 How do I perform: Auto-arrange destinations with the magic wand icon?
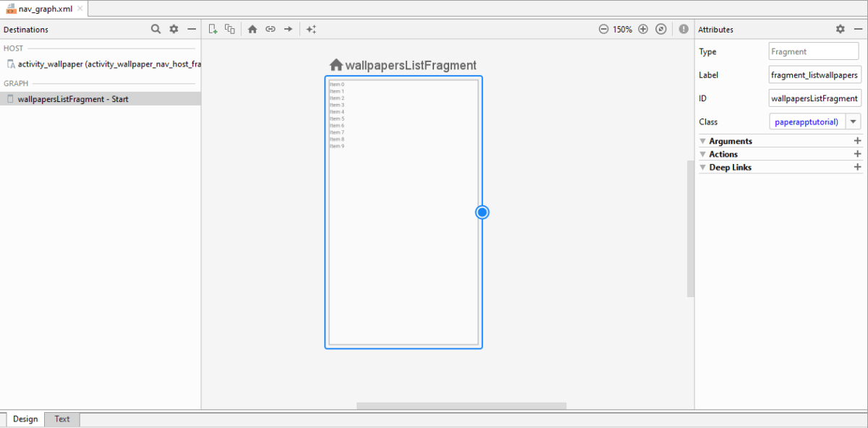tap(311, 29)
